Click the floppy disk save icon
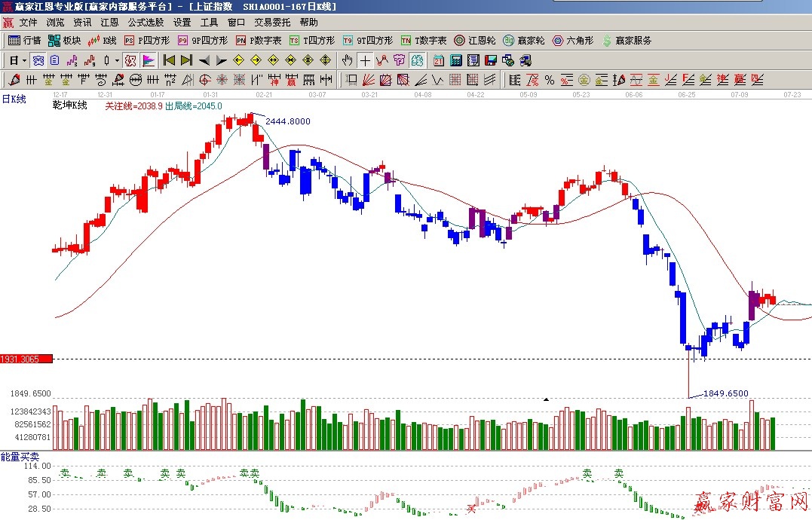This screenshot has width=812, height=520. (491, 60)
